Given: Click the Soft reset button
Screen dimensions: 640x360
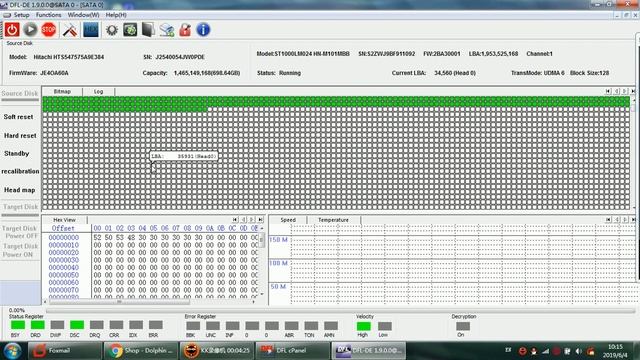Looking at the screenshot, I should [x=18, y=117].
